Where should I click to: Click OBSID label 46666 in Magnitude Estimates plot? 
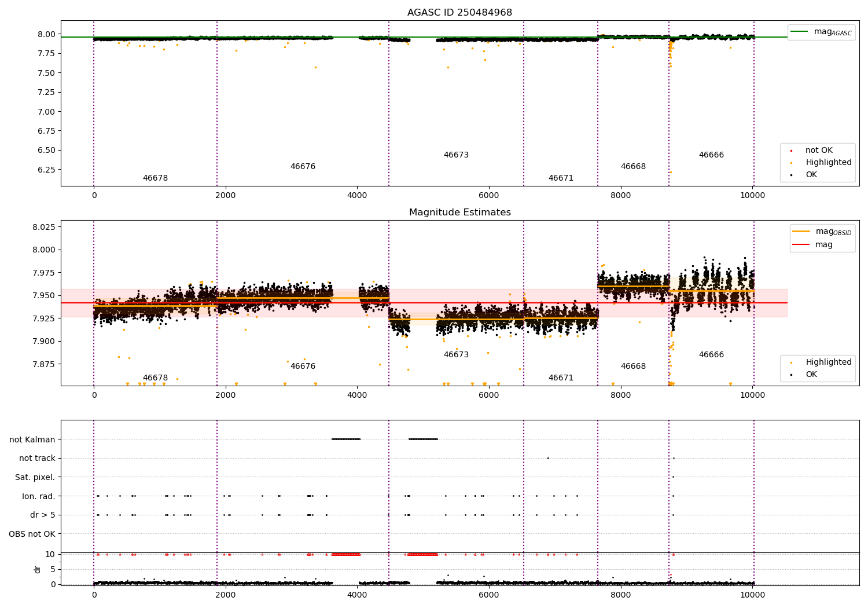point(711,354)
